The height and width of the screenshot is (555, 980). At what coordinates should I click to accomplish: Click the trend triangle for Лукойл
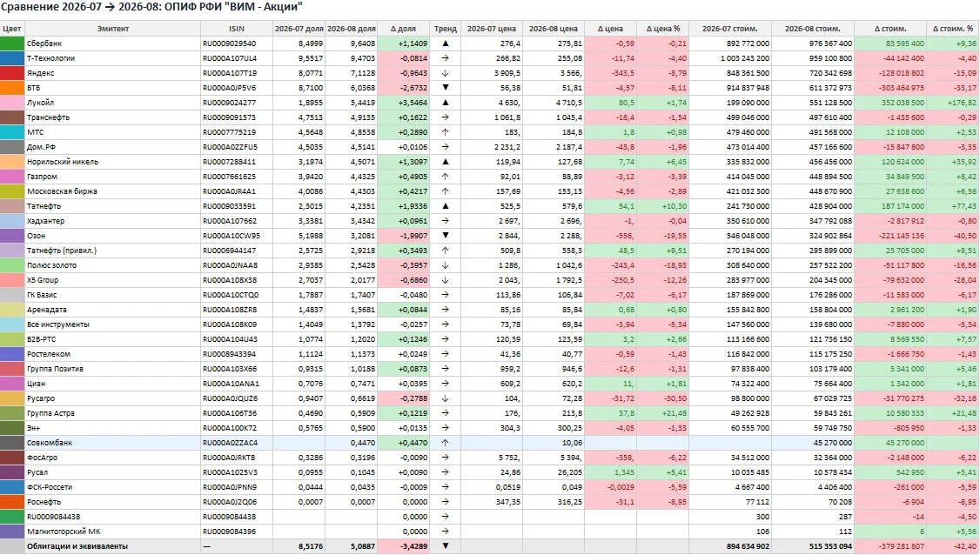pyautogui.click(x=445, y=103)
